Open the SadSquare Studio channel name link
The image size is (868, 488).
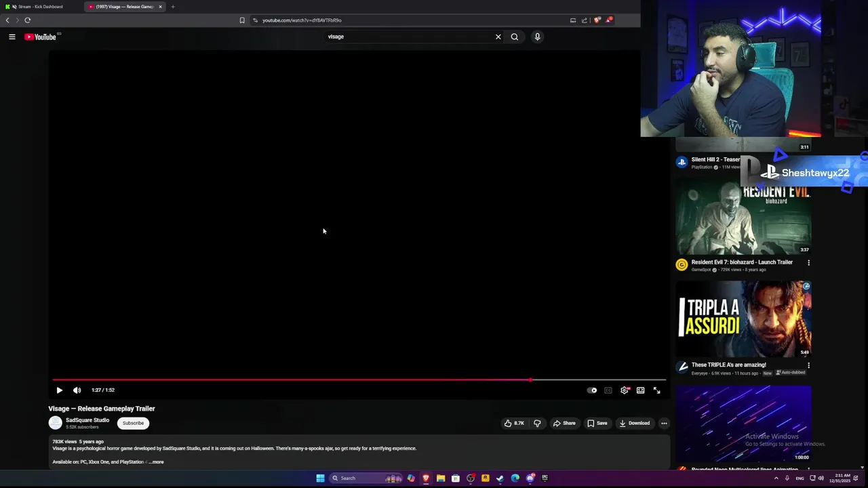click(x=87, y=420)
